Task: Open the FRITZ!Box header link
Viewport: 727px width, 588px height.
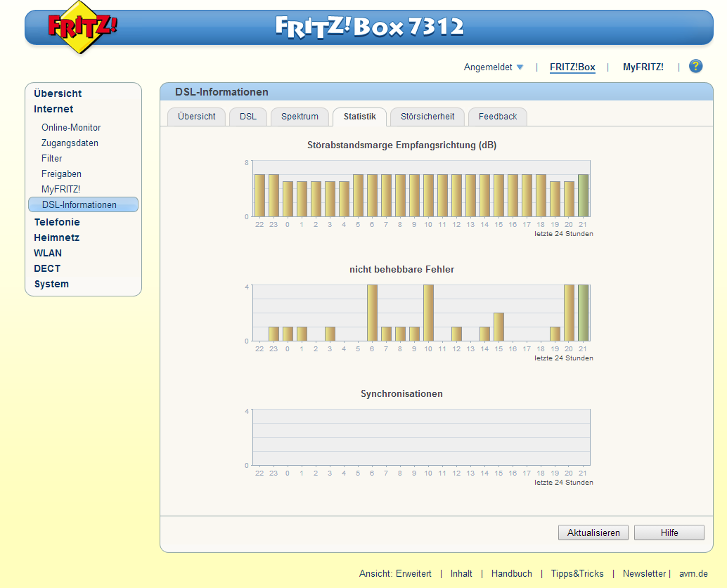Action: 572,67
